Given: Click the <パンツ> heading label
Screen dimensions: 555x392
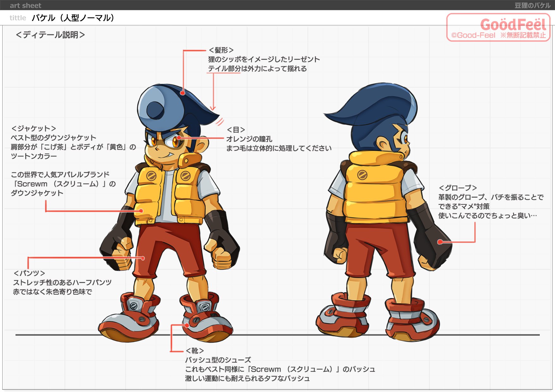Looking at the screenshot, I should click(29, 273).
